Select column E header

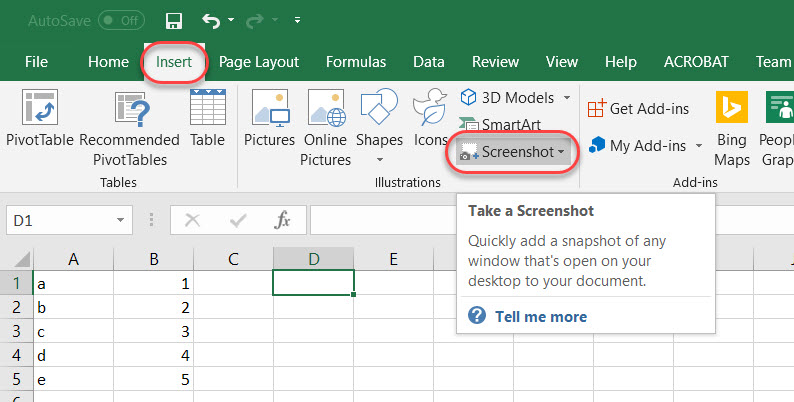tap(393, 259)
